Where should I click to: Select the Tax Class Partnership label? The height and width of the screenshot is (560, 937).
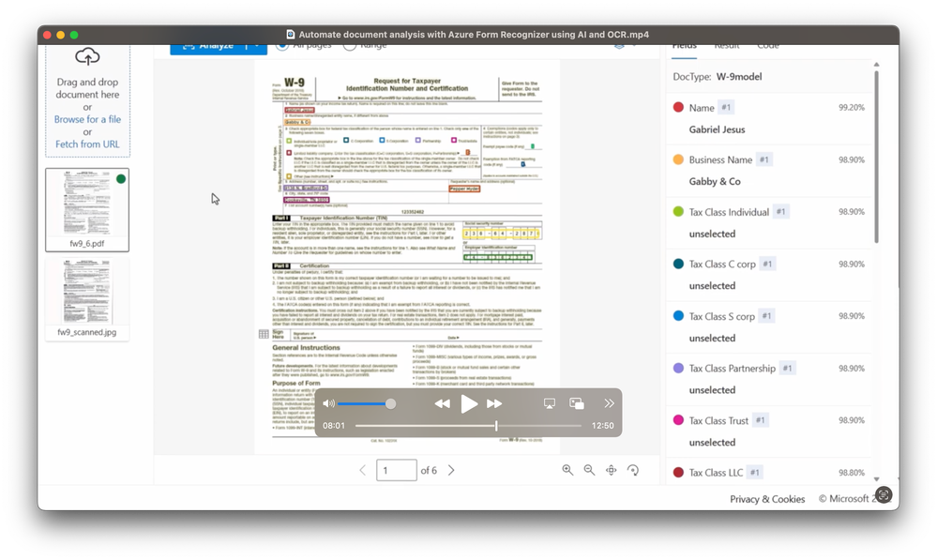(732, 368)
